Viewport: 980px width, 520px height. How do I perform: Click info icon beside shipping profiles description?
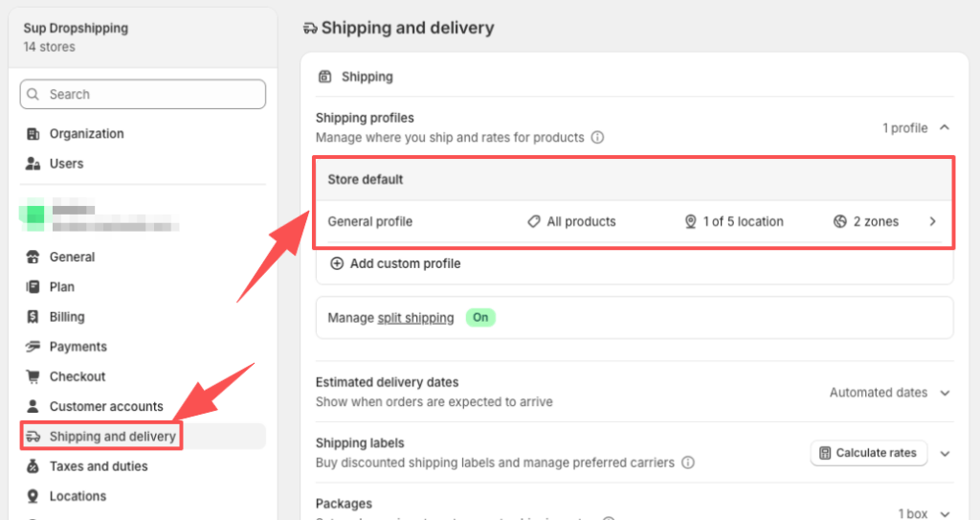coord(597,138)
